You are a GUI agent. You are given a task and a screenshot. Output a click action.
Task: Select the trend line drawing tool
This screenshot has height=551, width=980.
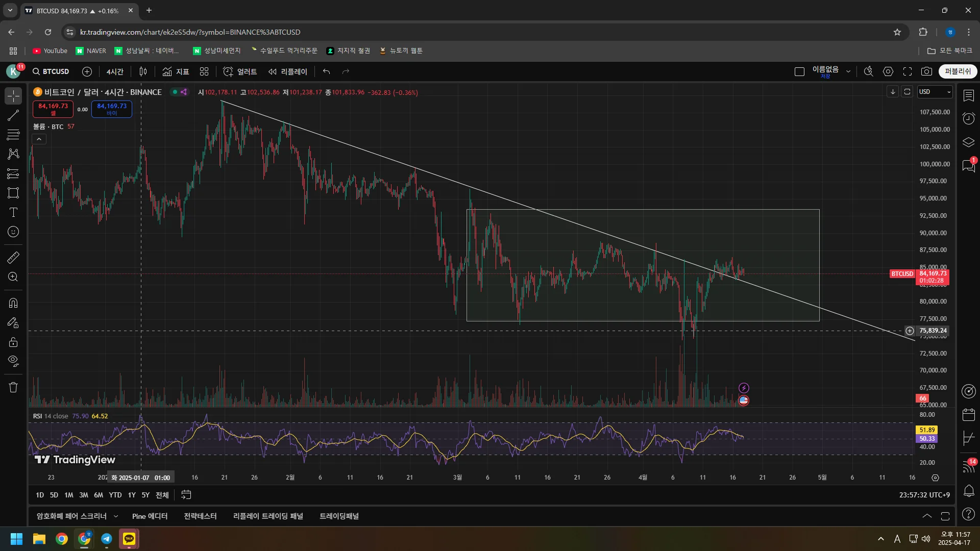[x=13, y=115]
